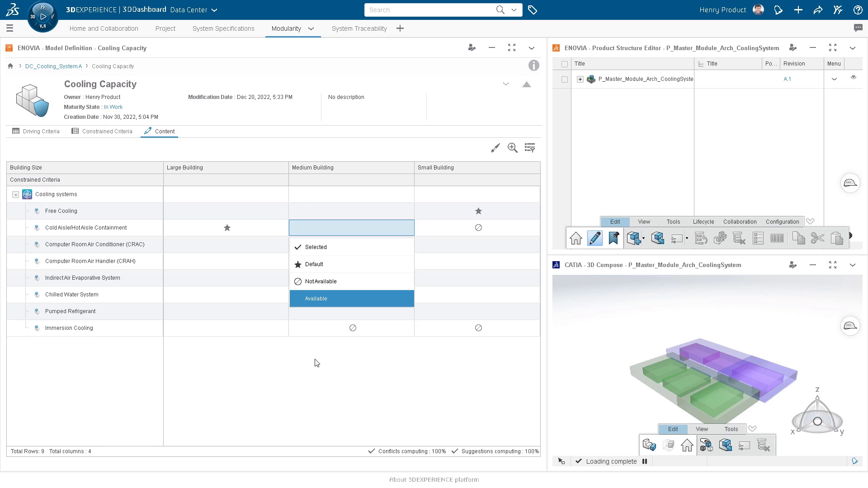The width and height of the screenshot is (868, 488).
Task: Click the list filter icon above matrix
Action: (x=530, y=148)
